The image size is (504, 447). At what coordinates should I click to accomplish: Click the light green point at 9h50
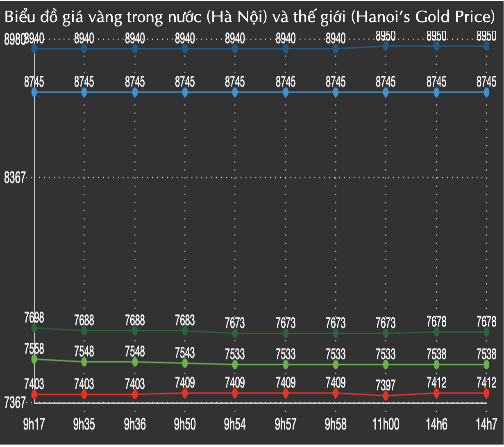(x=185, y=363)
